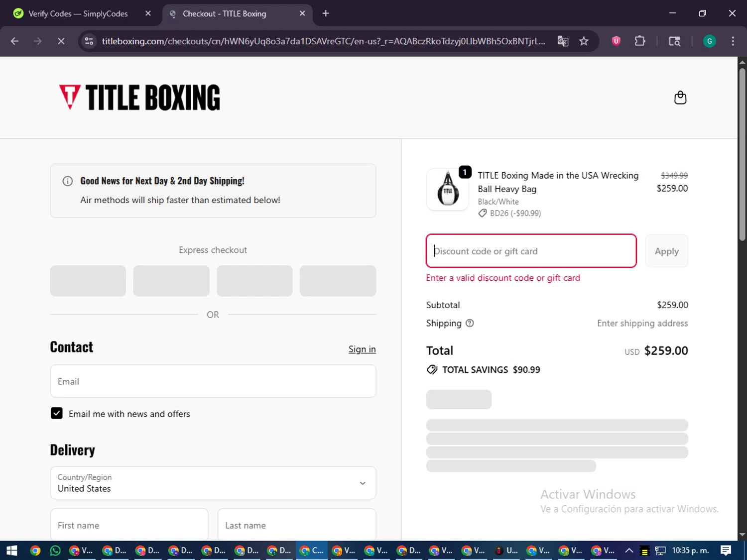Click the 'TOTAL SAVINGS $90.99' text
This screenshot has height=560, width=747.
pos(491,370)
